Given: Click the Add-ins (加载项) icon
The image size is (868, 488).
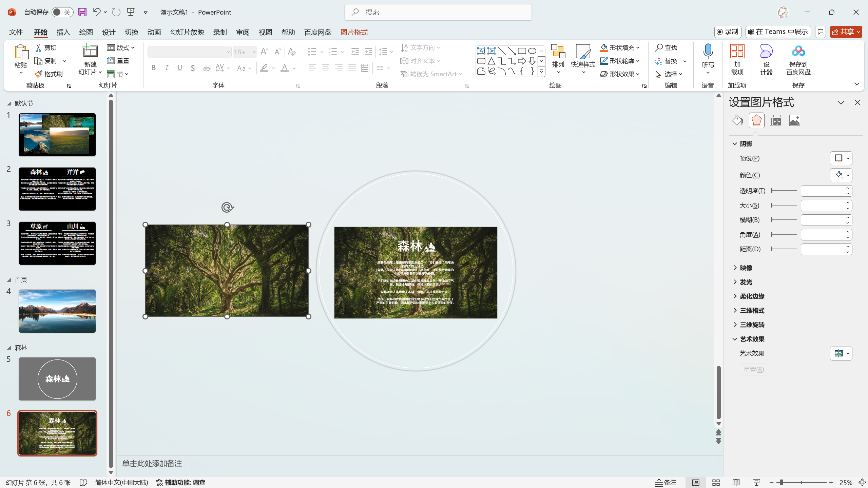Looking at the screenshot, I should (737, 51).
